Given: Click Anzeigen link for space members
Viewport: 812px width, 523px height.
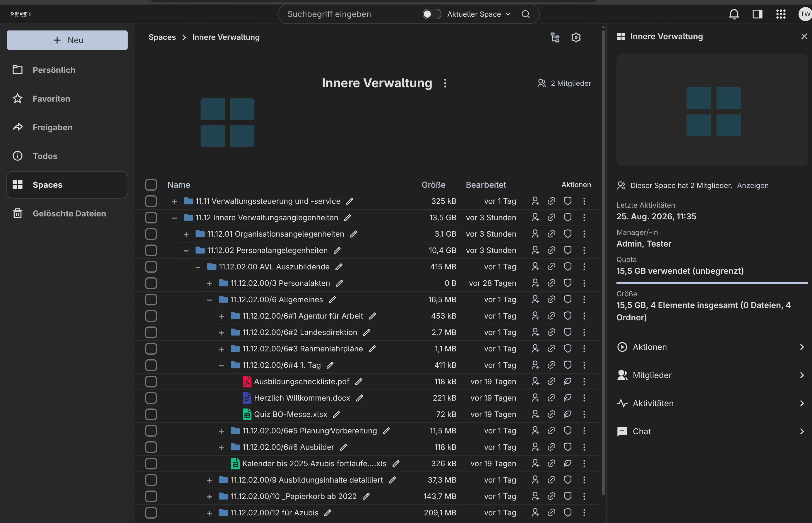Looking at the screenshot, I should (x=753, y=185).
